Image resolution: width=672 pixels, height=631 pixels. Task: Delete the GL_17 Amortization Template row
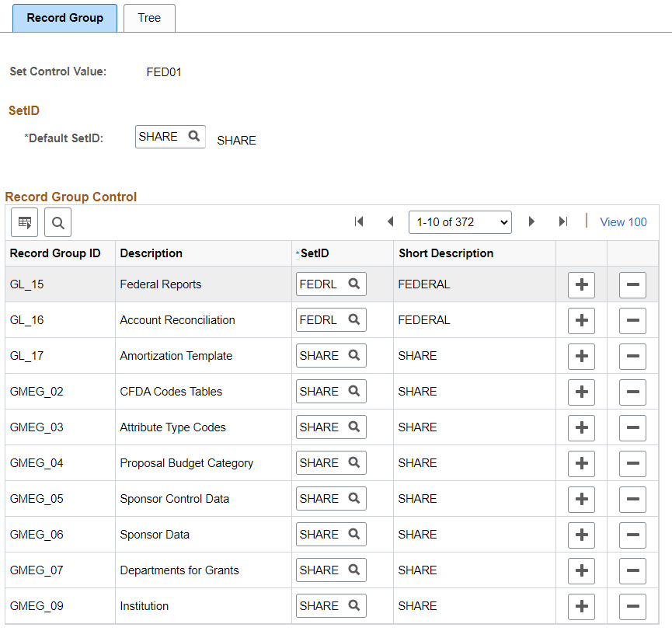[x=632, y=356]
